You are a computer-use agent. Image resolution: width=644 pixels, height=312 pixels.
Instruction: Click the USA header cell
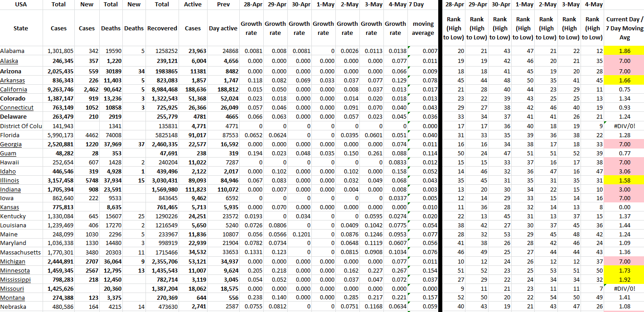[21, 5]
